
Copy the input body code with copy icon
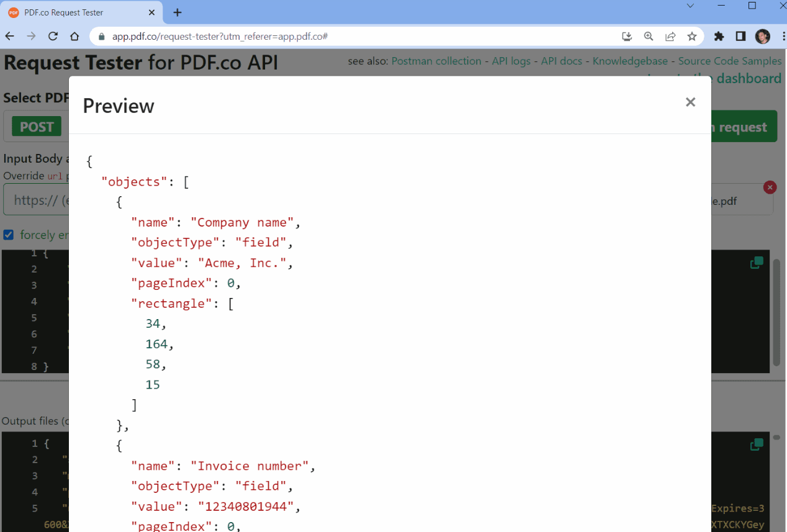click(757, 263)
